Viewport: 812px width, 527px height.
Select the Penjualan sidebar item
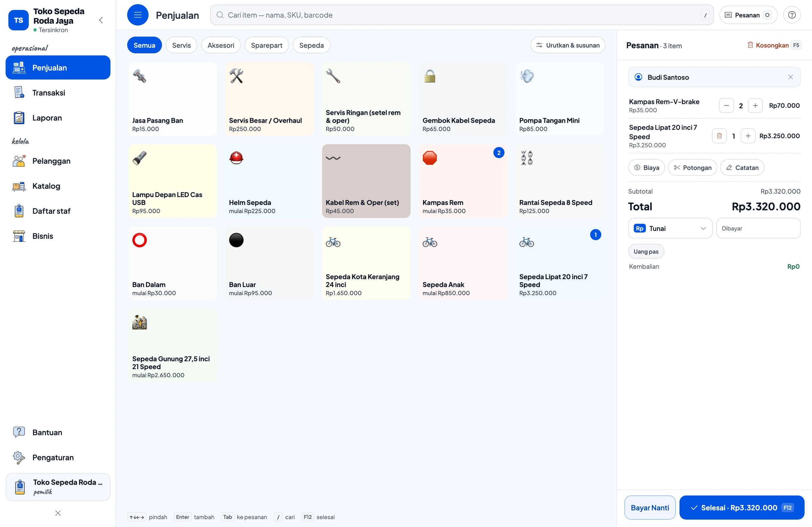(x=58, y=68)
